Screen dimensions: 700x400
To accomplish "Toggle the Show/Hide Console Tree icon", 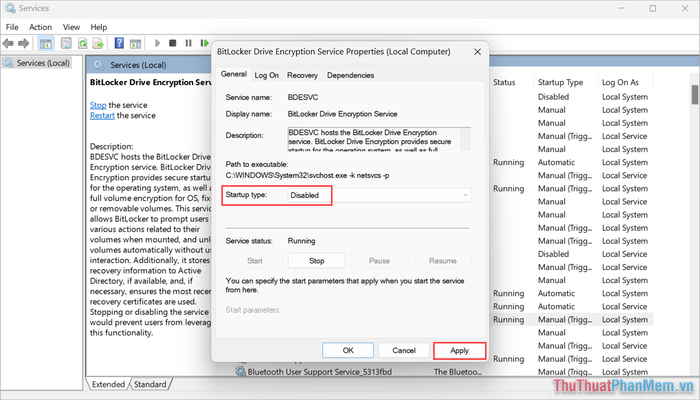I will (46, 43).
